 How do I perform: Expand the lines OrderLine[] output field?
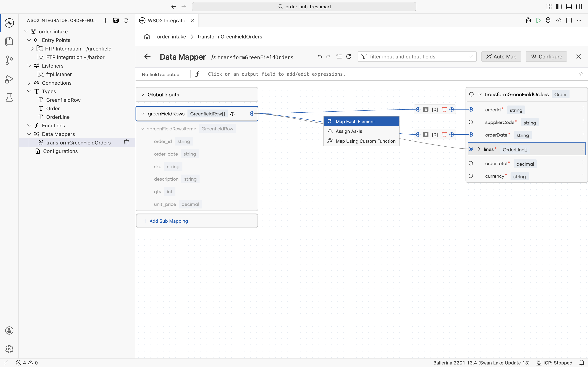(x=479, y=149)
